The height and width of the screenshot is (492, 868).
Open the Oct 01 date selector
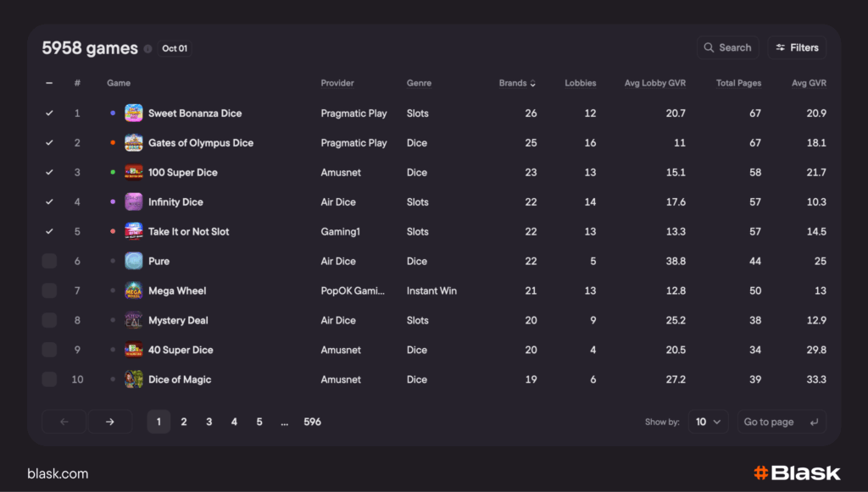pos(175,49)
